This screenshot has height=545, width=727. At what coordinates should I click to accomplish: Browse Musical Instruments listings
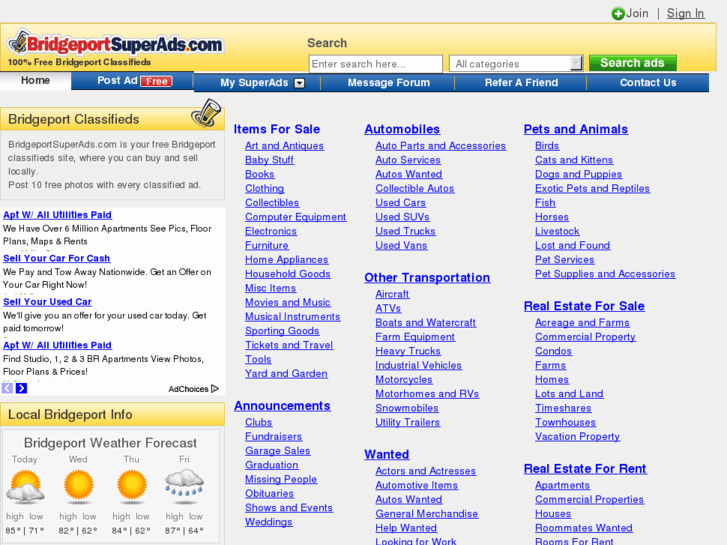[x=293, y=317]
